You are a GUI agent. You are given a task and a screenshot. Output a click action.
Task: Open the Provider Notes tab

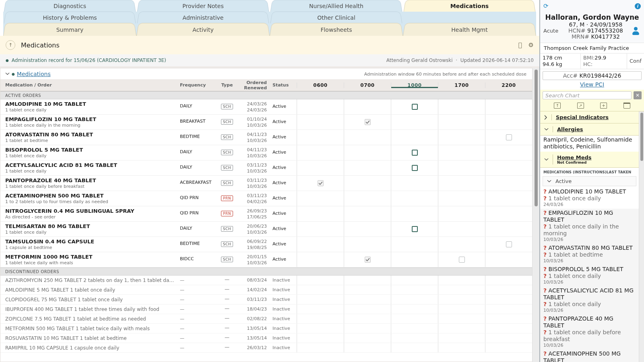(x=203, y=6)
